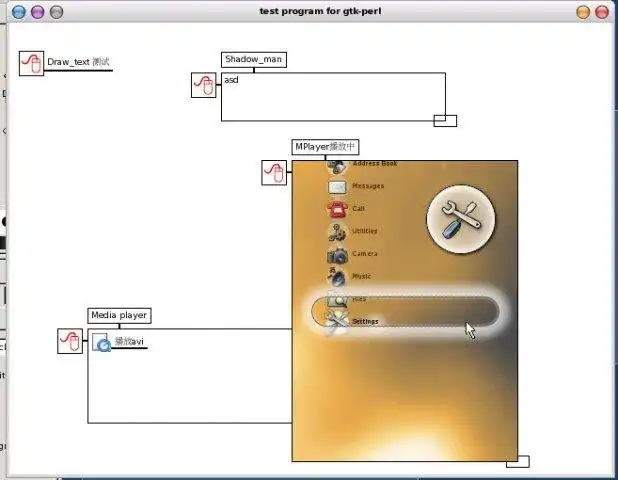Viewport: 618px width, 480px height.
Task: Click the underlined avi play link
Action: point(130,341)
